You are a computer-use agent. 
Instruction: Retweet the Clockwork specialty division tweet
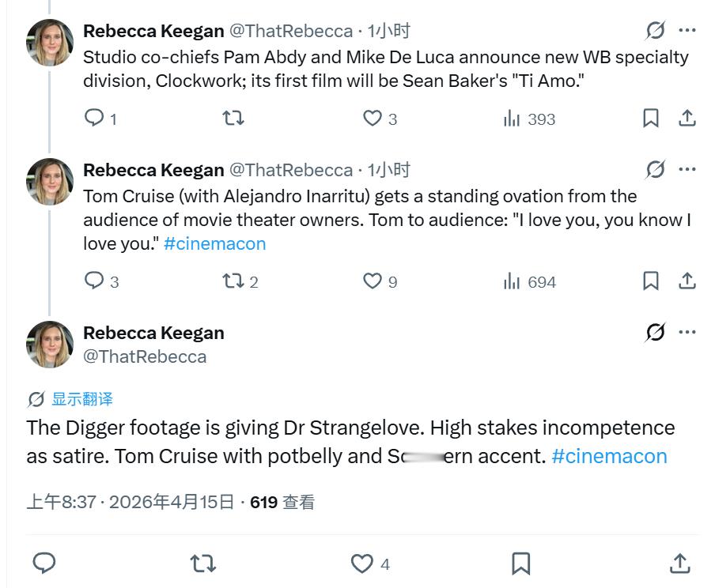(x=233, y=119)
